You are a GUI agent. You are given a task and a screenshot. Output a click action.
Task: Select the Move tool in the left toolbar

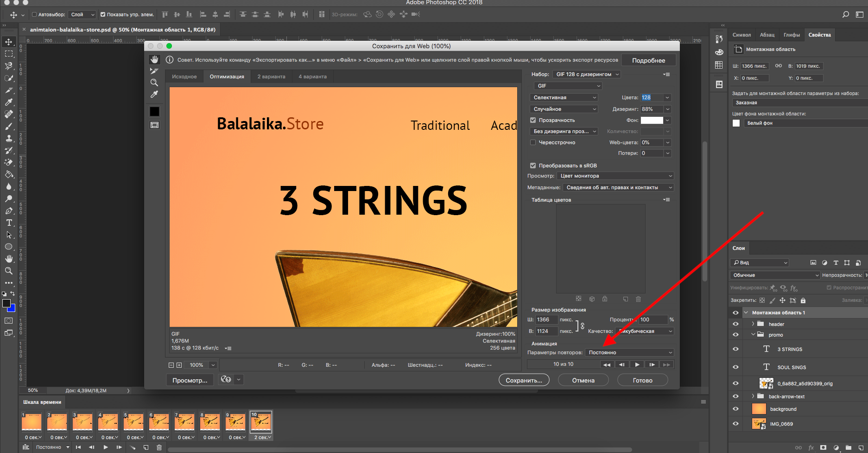click(9, 42)
